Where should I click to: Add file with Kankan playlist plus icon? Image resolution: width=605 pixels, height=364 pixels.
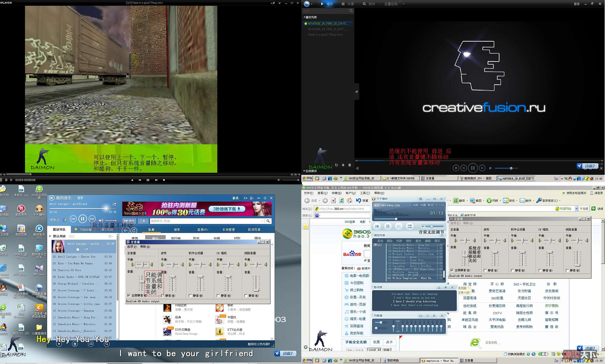click(343, 165)
